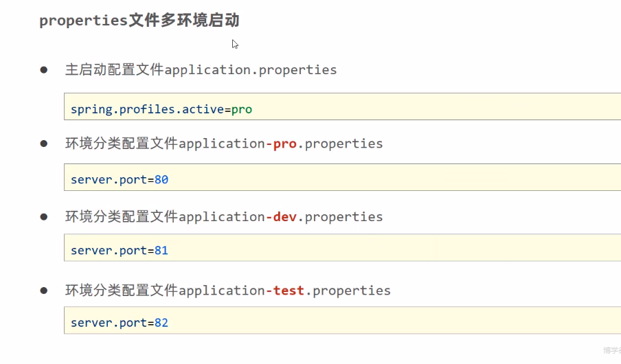Image resolution: width=621 pixels, height=364 pixels.
Task: Click the "server.port" key in the =81 code box
Action: click(x=109, y=251)
